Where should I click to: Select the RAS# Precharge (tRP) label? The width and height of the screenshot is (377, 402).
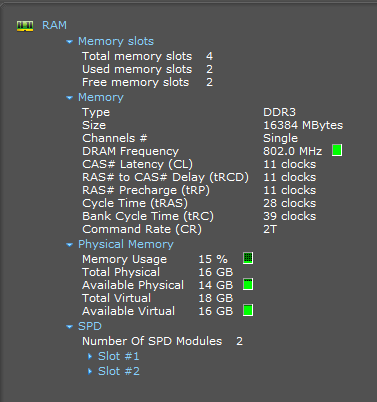tap(146, 190)
